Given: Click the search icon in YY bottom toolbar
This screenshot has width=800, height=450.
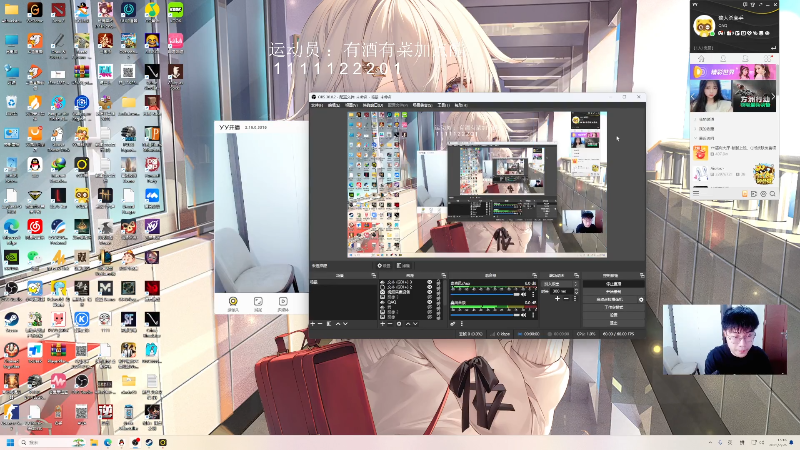Looking at the screenshot, I should [x=772, y=193].
